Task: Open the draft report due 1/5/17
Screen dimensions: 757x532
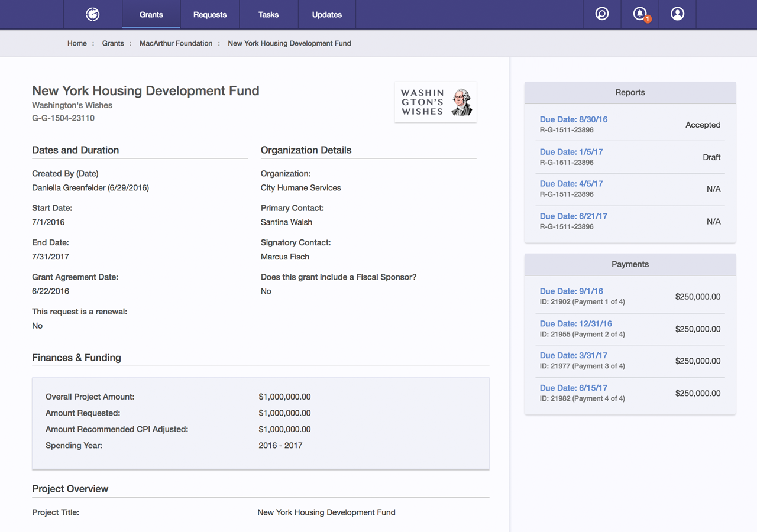Action: coord(571,152)
